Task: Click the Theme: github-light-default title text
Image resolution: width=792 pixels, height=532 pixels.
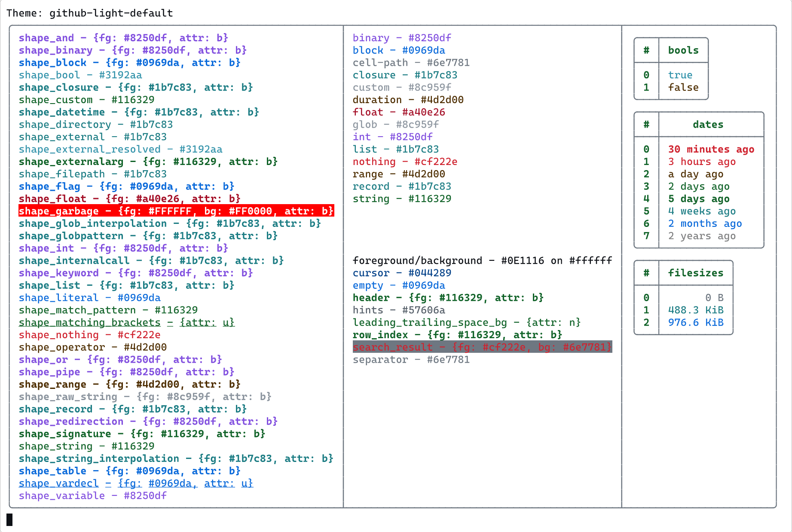Action: 89,13
